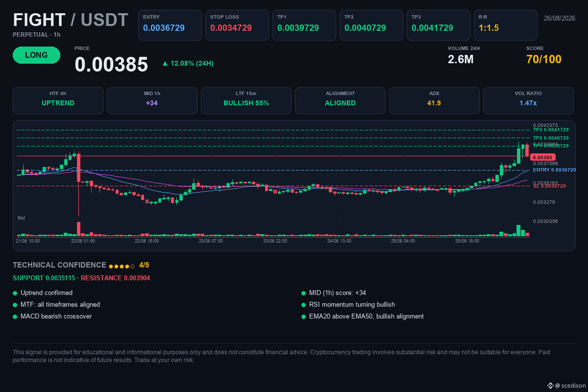Click the 12.08% (24H) change text
Image resolution: width=588 pixels, height=392 pixels.
pos(192,63)
